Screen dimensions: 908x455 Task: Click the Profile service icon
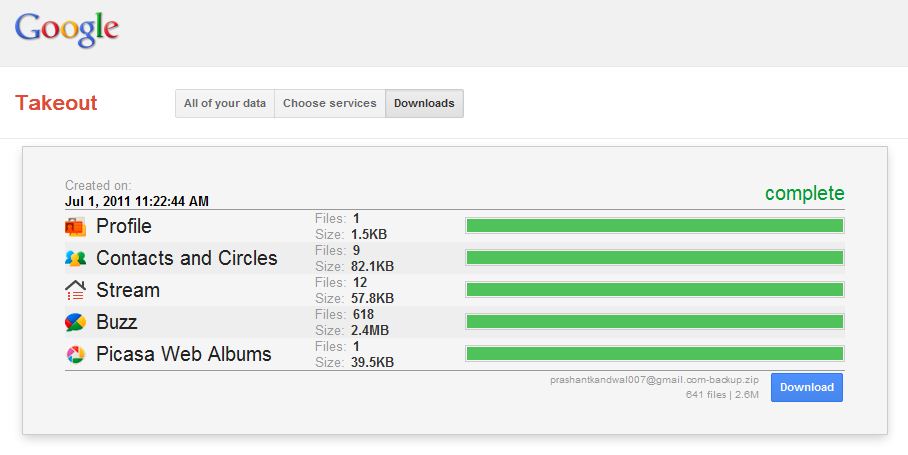pyautogui.click(x=76, y=226)
